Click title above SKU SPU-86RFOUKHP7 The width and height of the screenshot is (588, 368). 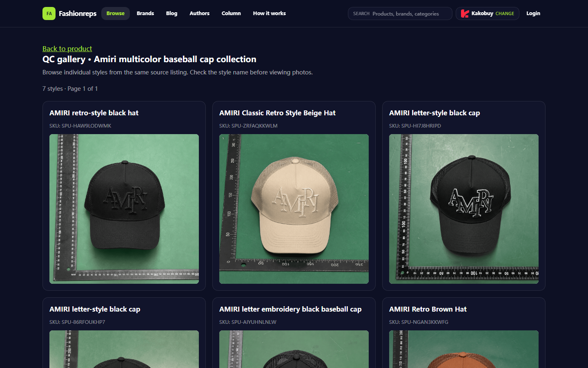(x=95, y=309)
